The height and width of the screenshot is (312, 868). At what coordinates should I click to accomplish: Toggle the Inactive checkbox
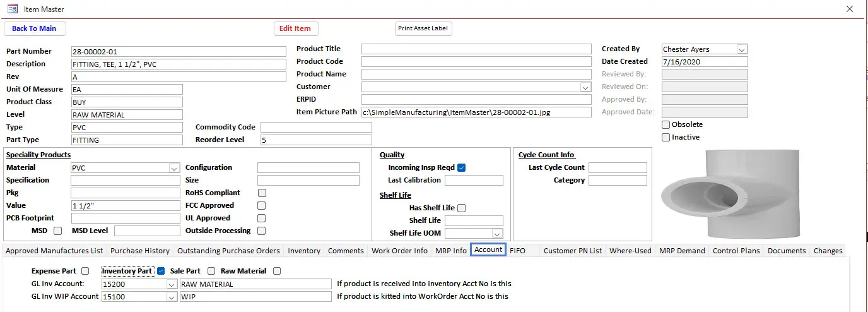[x=666, y=138]
